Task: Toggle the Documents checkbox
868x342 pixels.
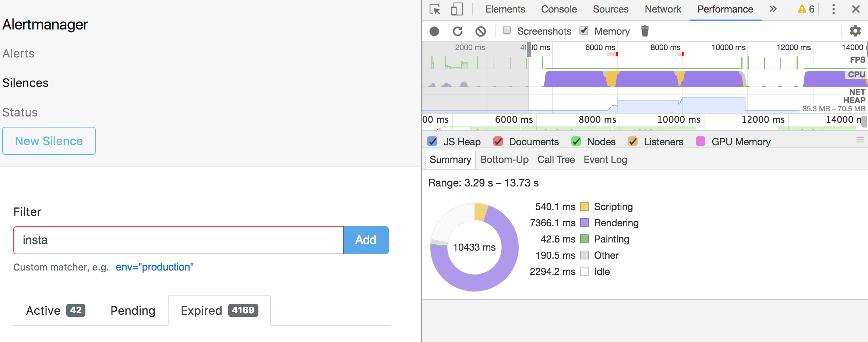Action: 498,142
